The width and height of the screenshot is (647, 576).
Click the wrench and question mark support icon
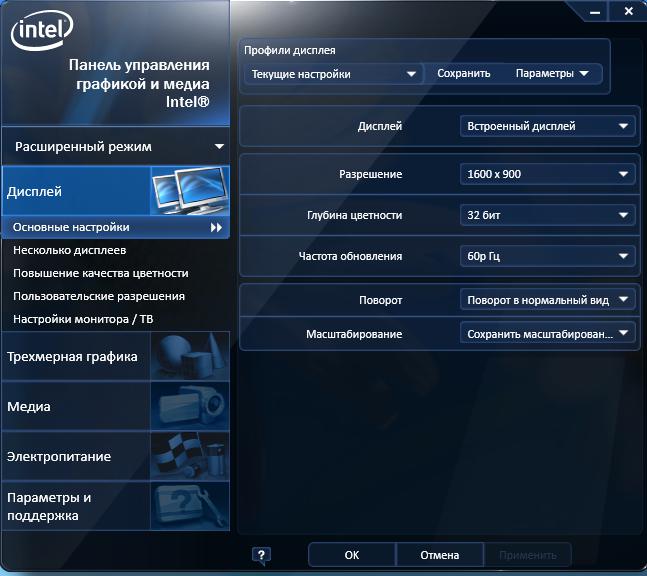(x=190, y=506)
